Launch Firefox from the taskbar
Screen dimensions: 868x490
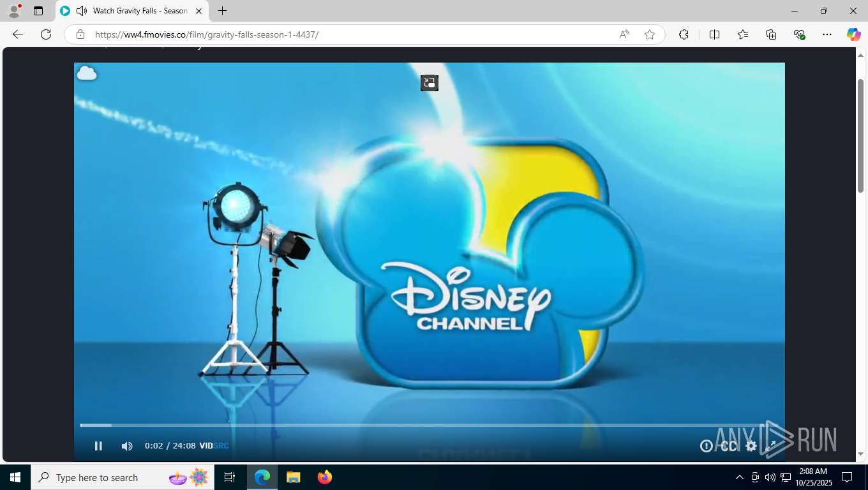[325, 477]
